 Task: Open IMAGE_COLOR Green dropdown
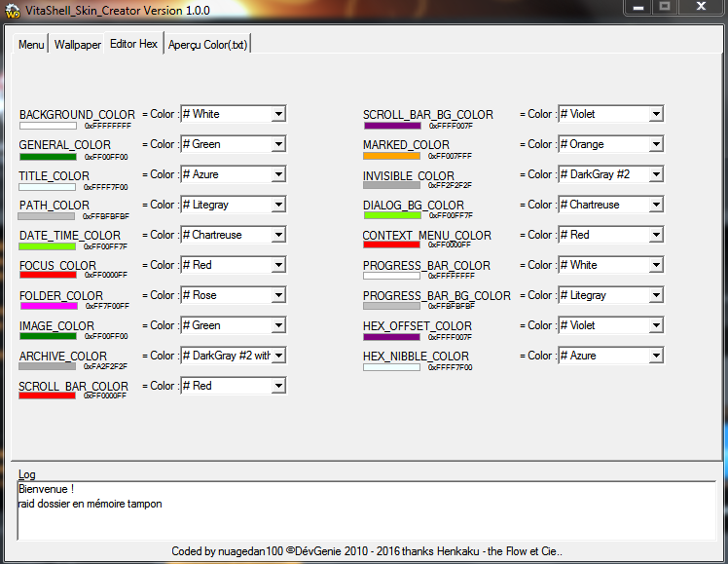(x=278, y=325)
